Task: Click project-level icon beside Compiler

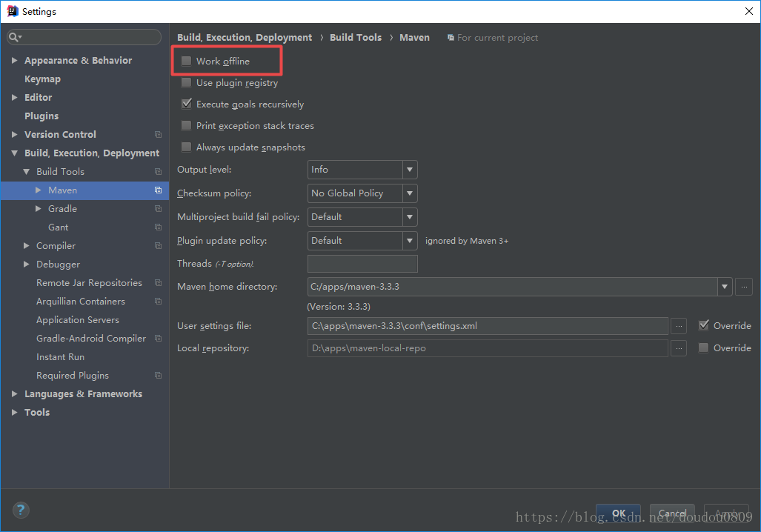Action: pos(158,245)
